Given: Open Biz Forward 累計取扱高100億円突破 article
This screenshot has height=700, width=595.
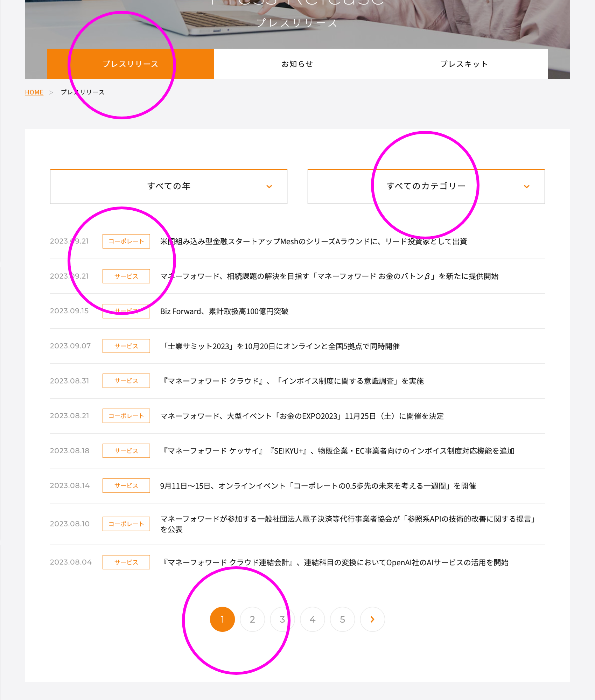Looking at the screenshot, I should click(224, 311).
